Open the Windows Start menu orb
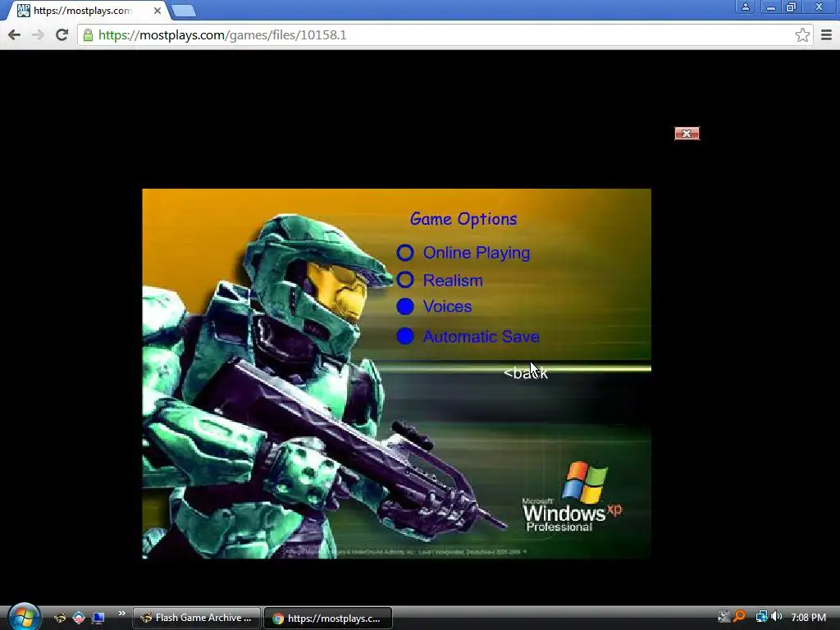The height and width of the screenshot is (630, 840). tap(24, 617)
